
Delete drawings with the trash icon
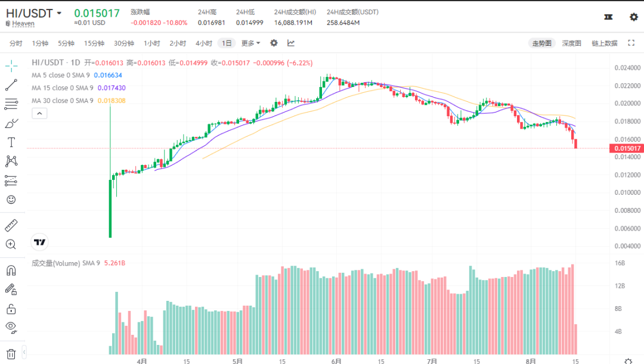click(x=11, y=354)
